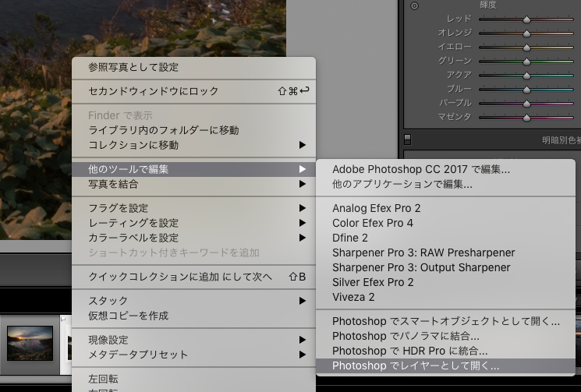Click the グリーン luminance slider handle
Screen dimensions: 581x392
pos(526,62)
